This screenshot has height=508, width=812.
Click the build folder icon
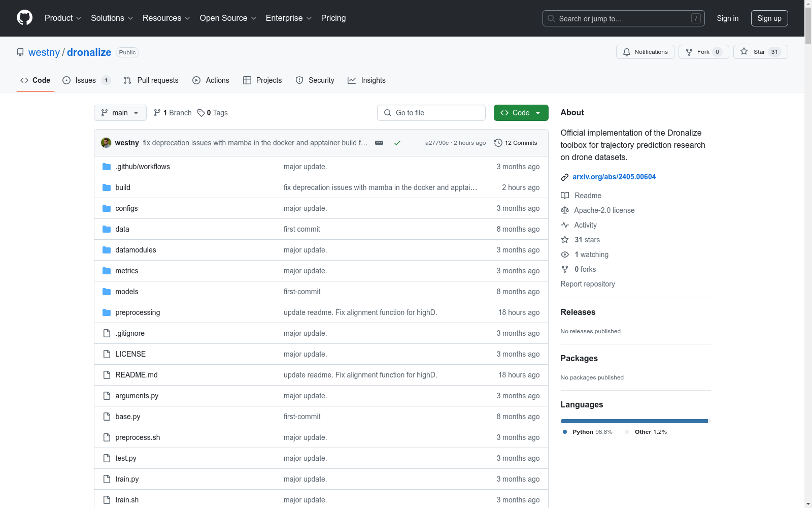tap(107, 187)
